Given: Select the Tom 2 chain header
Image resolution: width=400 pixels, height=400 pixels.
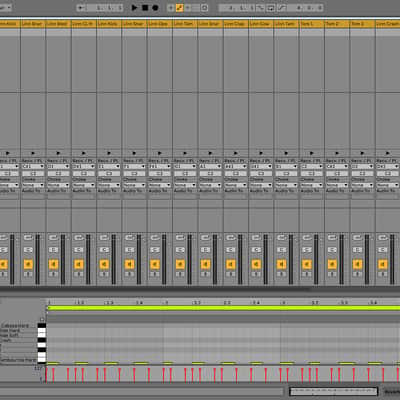Looking at the screenshot, I should click(337, 24).
